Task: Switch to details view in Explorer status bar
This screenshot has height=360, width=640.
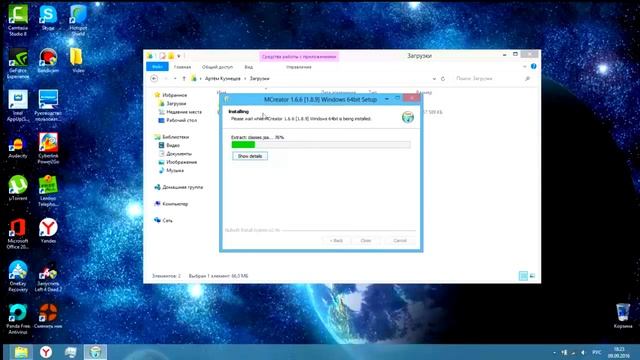Action: pyautogui.click(x=523, y=276)
